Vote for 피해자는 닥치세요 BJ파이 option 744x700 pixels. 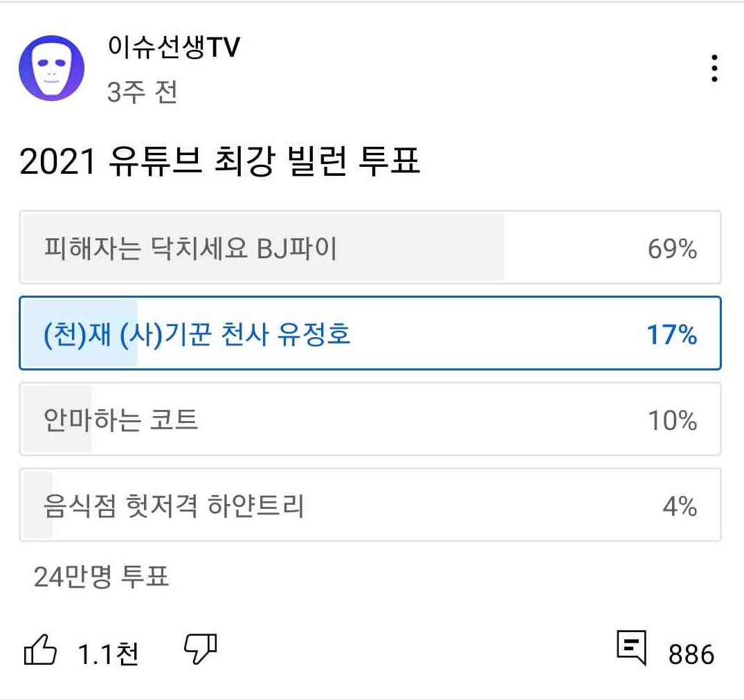(x=190, y=248)
